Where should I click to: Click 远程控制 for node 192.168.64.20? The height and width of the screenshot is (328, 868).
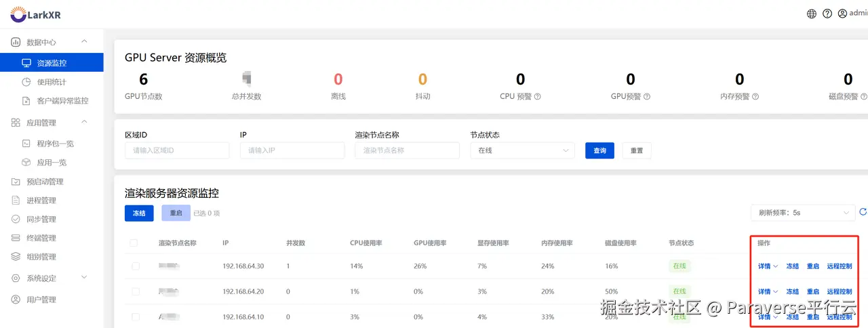point(840,291)
